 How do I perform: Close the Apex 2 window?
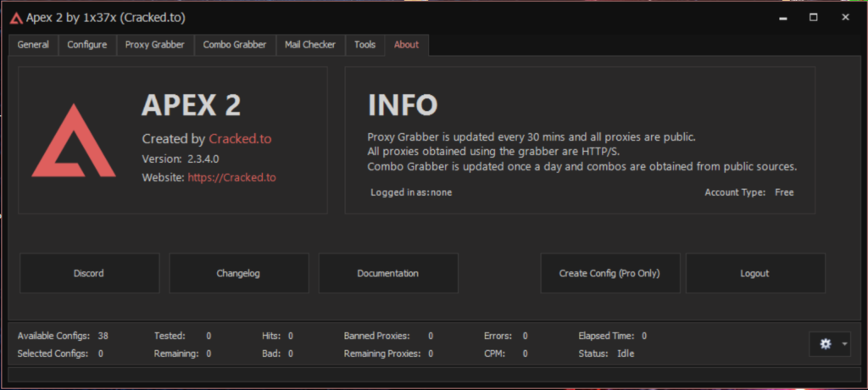(845, 18)
